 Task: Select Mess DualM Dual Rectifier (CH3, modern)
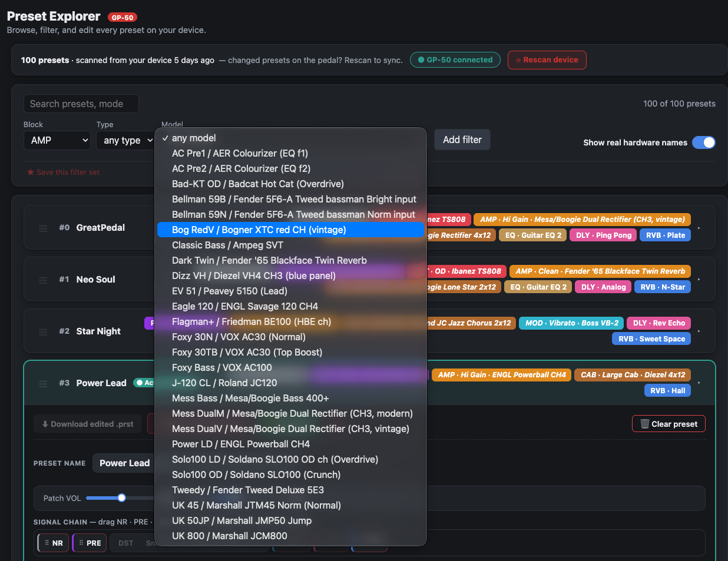290,413
